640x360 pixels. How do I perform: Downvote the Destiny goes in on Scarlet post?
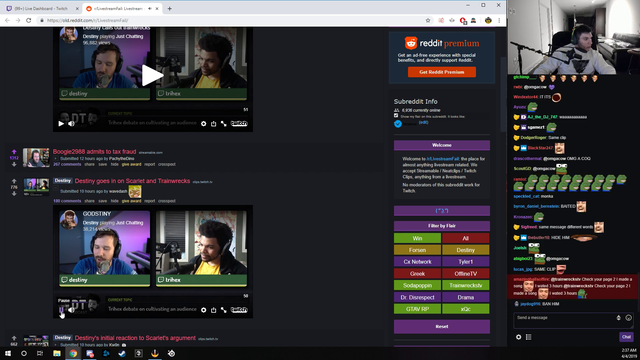(14, 193)
